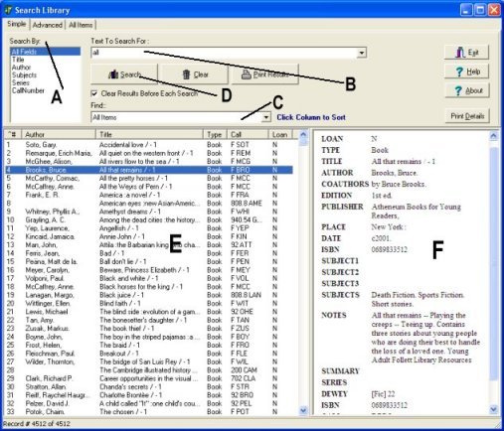Sort results by Call column header

[248, 134]
